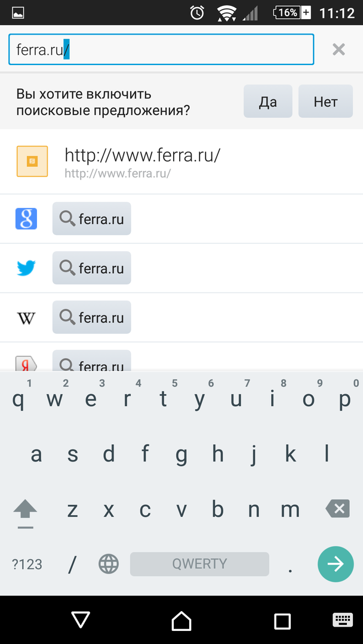The image size is (363, 644).
Task: Search ferra.ru with Google chip
Action: (92, 219)
